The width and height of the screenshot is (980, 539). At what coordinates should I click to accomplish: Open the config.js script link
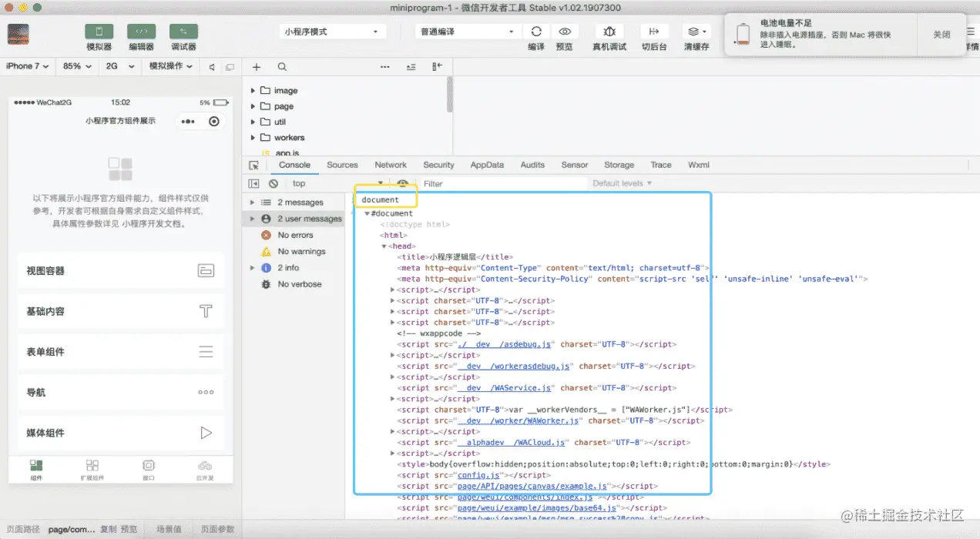479,475
